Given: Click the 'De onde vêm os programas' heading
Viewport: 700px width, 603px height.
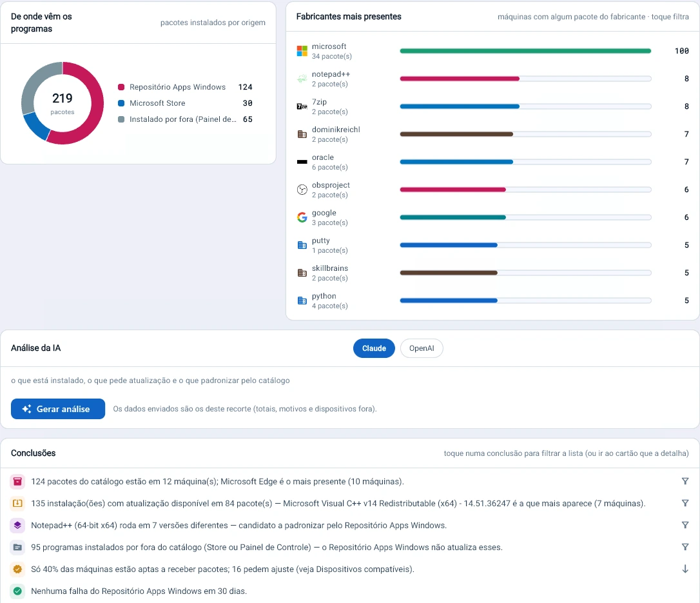Looking at the screenshot, I should click(x=41, y=23).
